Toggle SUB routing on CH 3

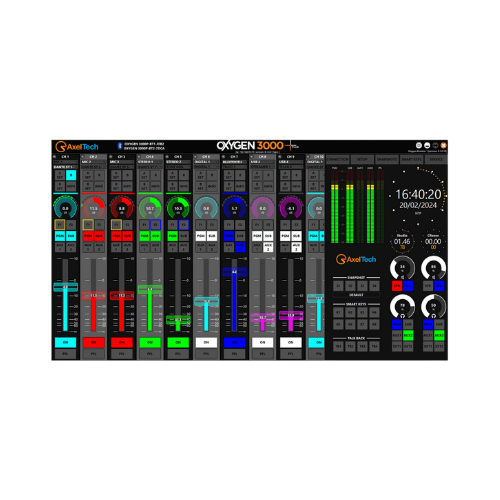point(127,236)
